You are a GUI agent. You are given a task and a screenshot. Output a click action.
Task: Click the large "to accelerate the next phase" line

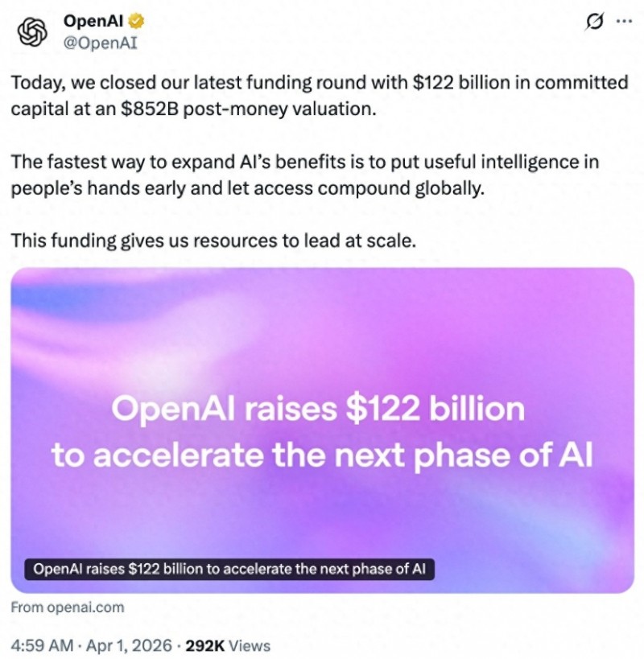[x=322, y=455]
